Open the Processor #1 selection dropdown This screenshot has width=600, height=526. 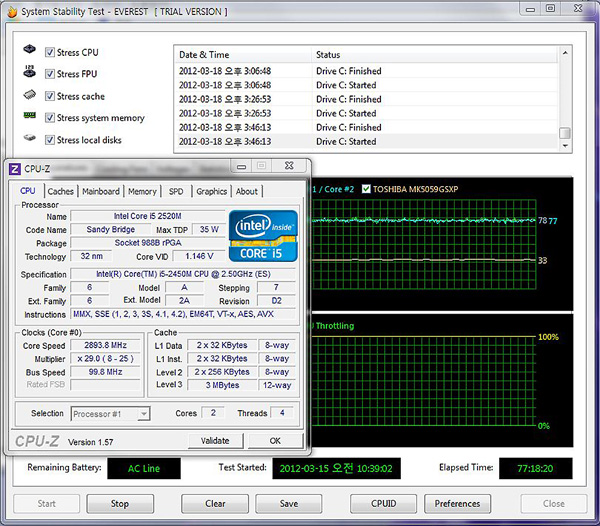[143, 414]
